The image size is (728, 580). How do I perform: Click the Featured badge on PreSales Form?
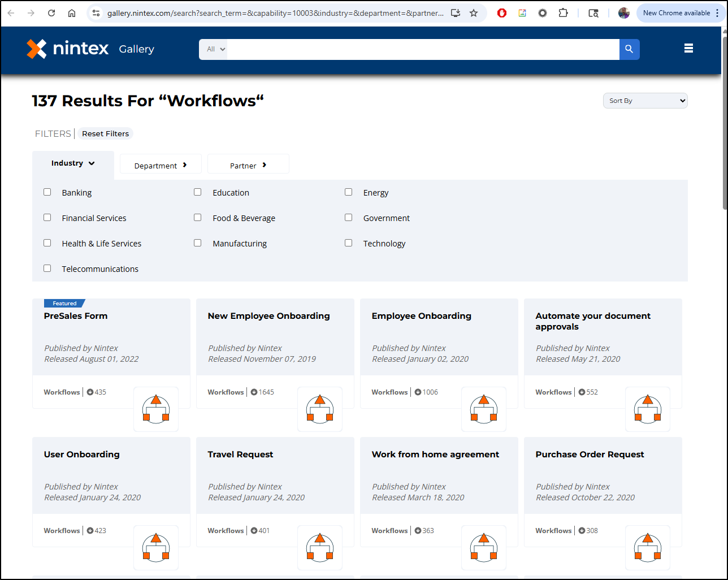(x=64, y=304)
